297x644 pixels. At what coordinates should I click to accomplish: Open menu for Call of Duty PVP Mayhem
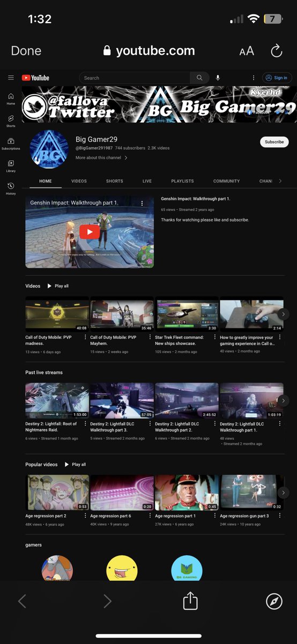point(150,338)
